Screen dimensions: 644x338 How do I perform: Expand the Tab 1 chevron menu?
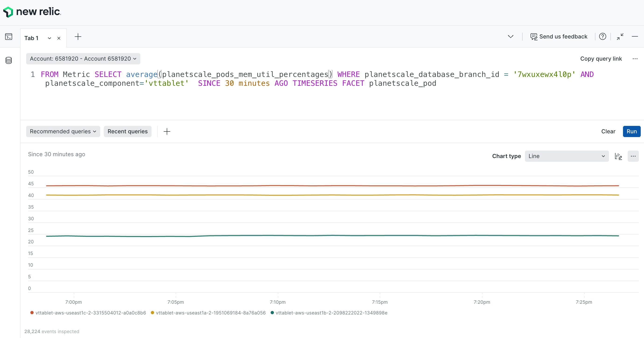point(49,38)
